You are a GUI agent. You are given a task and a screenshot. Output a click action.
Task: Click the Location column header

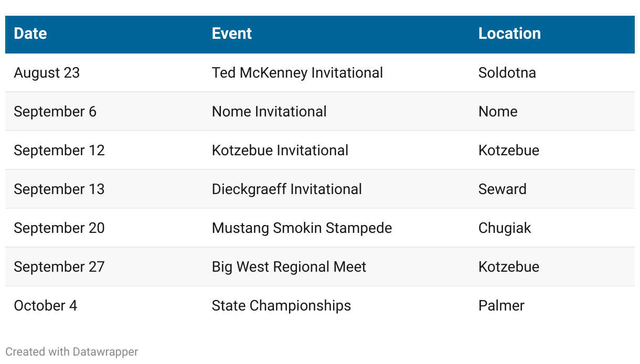pos(509,34)
